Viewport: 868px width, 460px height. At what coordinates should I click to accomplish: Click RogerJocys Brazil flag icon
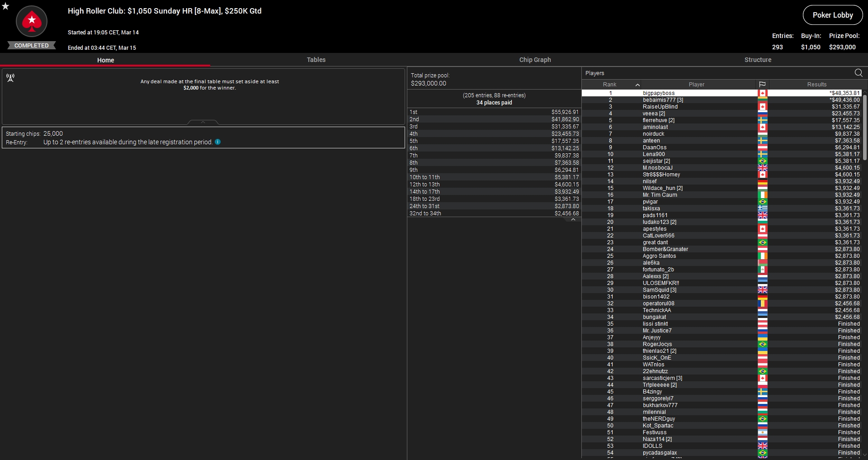(763, 344)
